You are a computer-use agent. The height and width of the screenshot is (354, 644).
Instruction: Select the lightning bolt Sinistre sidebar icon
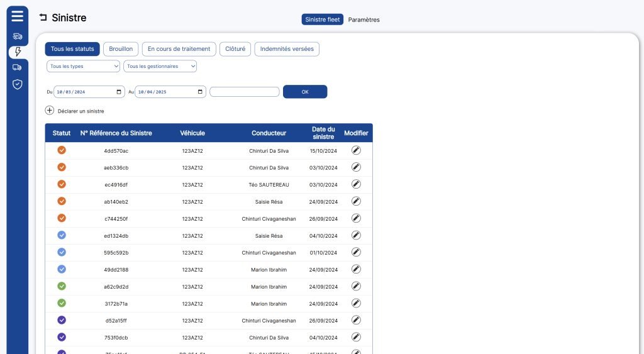click(18, 52)
